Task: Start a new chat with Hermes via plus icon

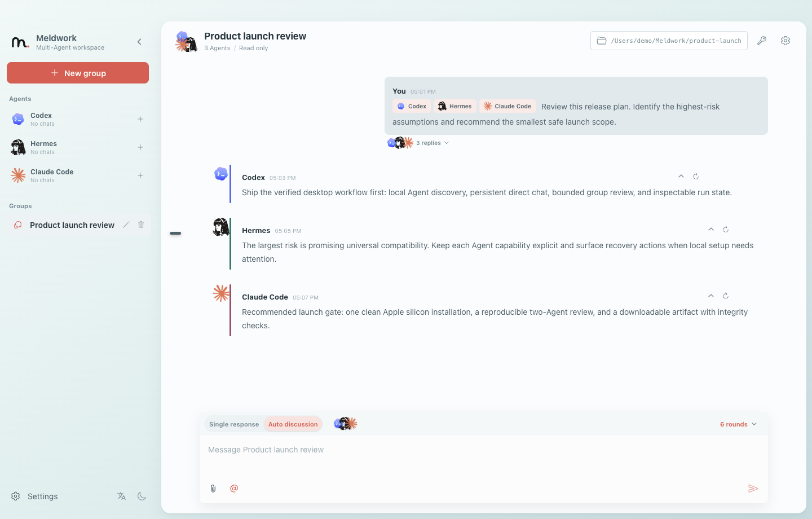Action: coord(140,147)
